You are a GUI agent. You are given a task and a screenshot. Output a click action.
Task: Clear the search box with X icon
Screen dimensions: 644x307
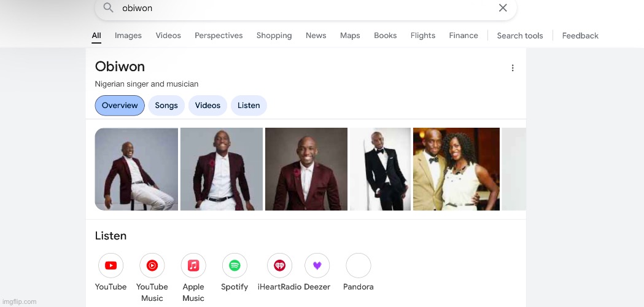pos(503,8)
